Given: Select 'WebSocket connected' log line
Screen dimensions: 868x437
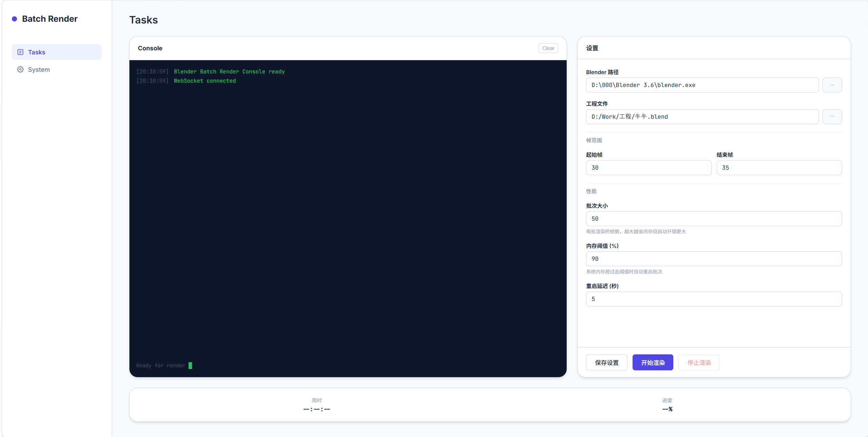Looking at the screenshot, I should 205,81.
